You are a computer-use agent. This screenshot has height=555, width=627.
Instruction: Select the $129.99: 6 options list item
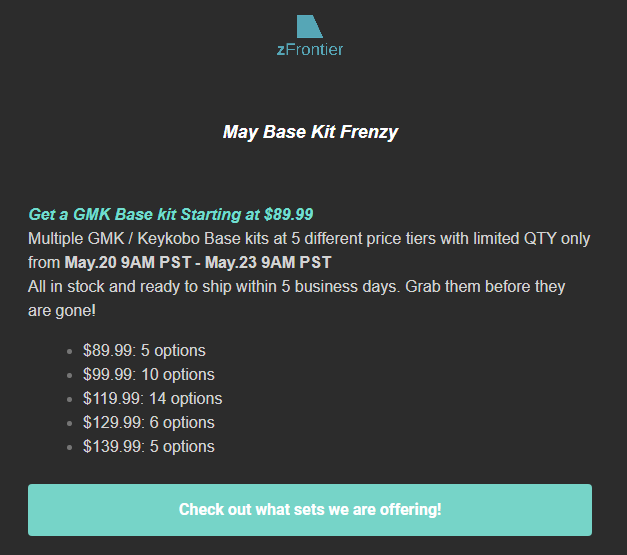pyautogui.click(x=149, y=423)
